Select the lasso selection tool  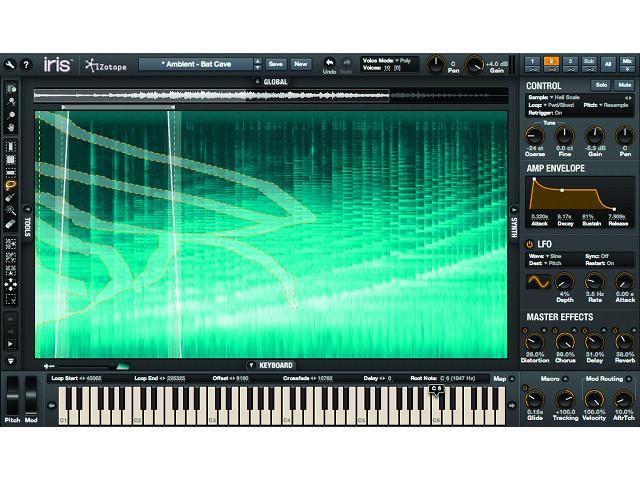coord(10,185)
